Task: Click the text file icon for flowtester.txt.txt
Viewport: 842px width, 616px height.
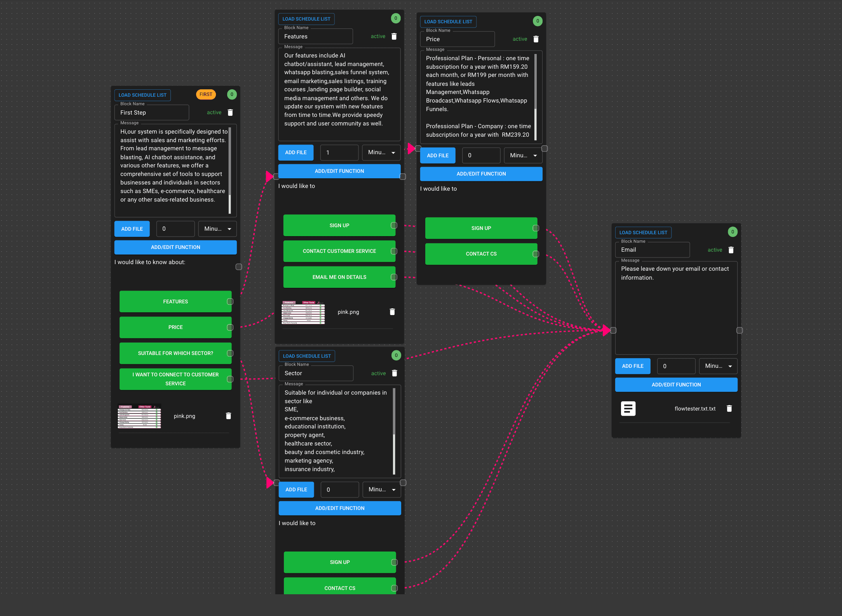Action: pos(628,409)
